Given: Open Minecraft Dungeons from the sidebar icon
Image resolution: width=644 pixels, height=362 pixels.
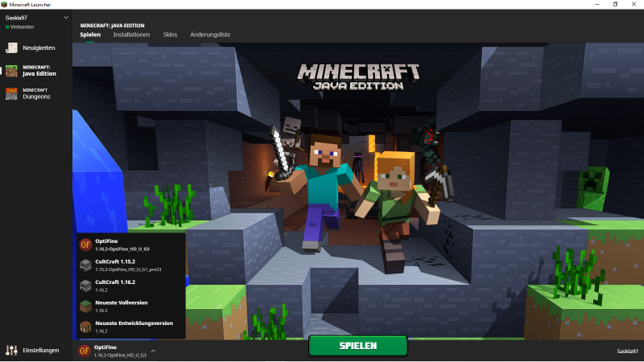Looking at the screenshot, I should click(x=11, y=93).
